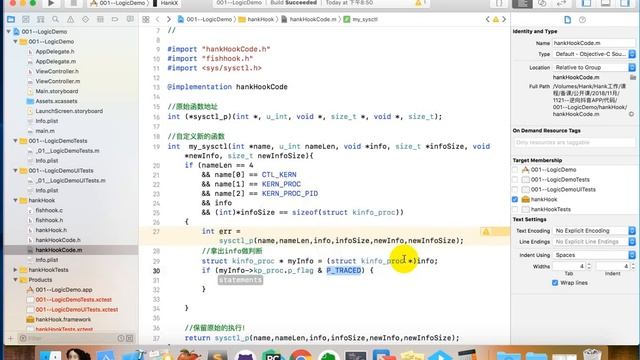This screenshot has height=360, width=640.
Task: Show the Quick Help inspector
Action: click(582, 20)
